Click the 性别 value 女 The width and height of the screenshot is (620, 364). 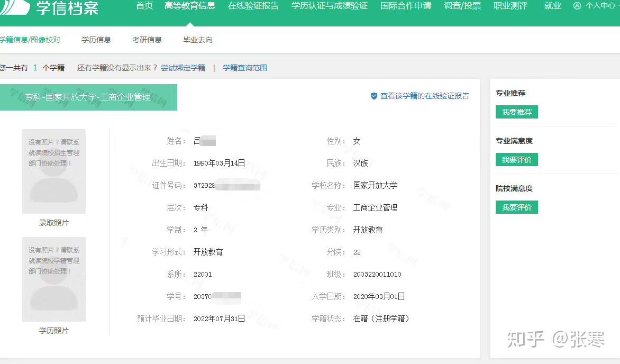click(x=357, y=141)
